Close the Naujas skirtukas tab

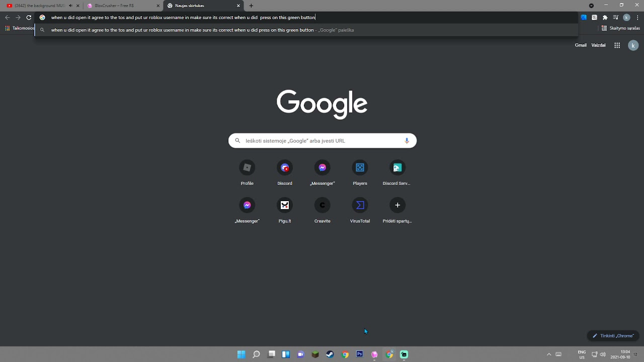[x=238, y=6]
